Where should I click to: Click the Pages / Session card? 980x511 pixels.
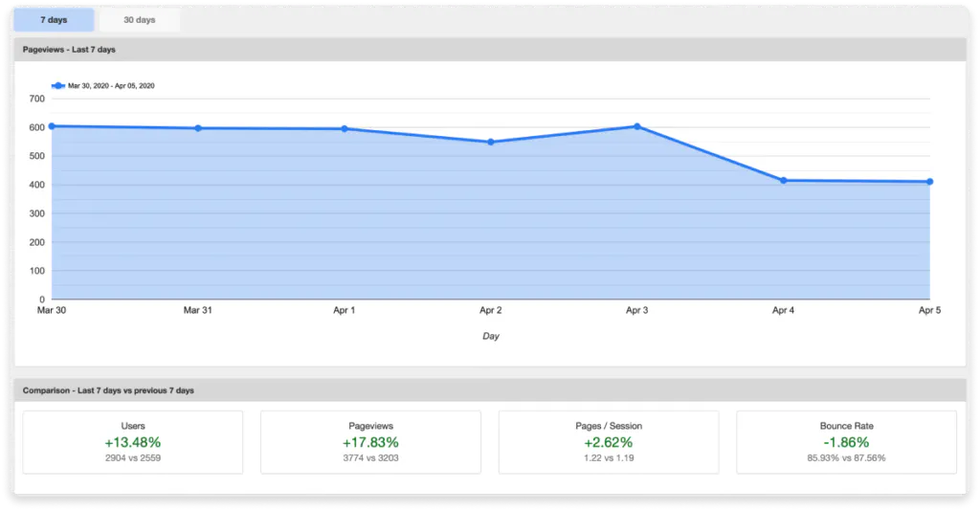click(609, 442)
